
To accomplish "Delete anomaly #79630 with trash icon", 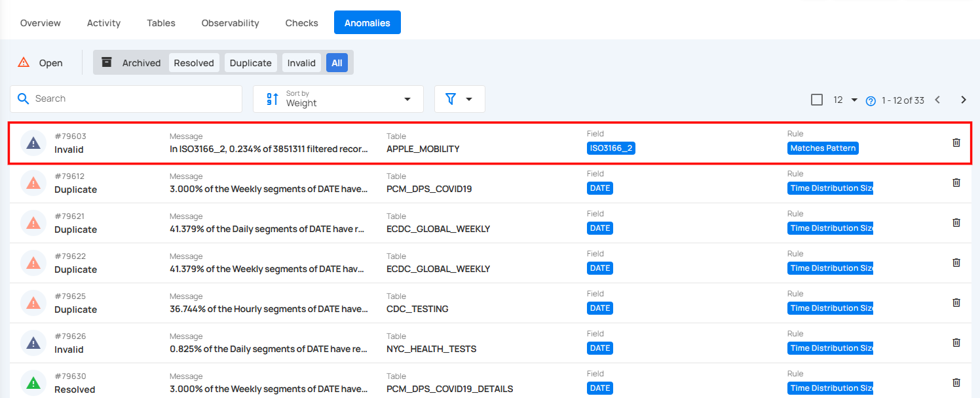I will click(x=956, y=382).
